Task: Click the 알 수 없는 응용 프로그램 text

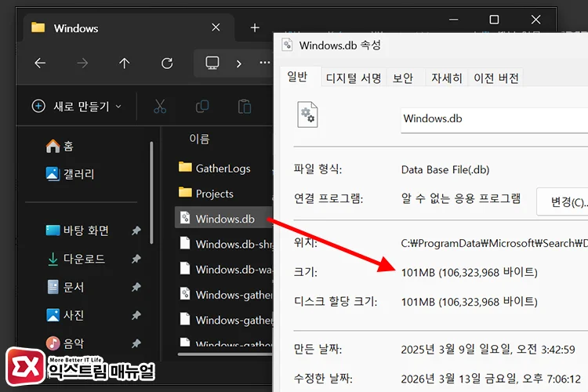Action: (x=460, y=198)
